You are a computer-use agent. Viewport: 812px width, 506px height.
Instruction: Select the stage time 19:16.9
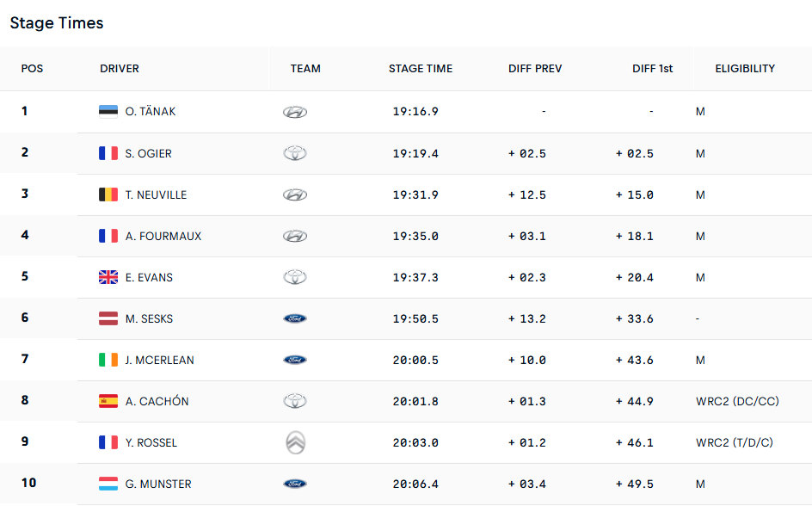click(x=415, y=111)
